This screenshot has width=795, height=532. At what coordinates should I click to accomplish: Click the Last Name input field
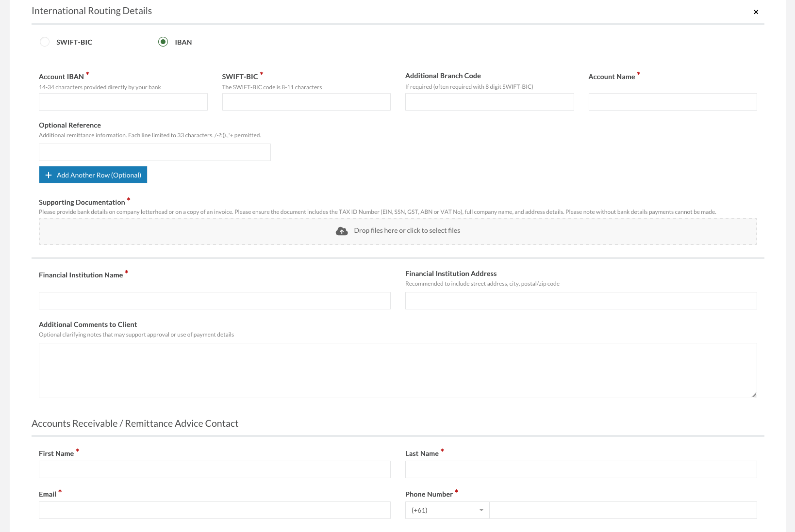pyautogui.click(x=581, y=469)
